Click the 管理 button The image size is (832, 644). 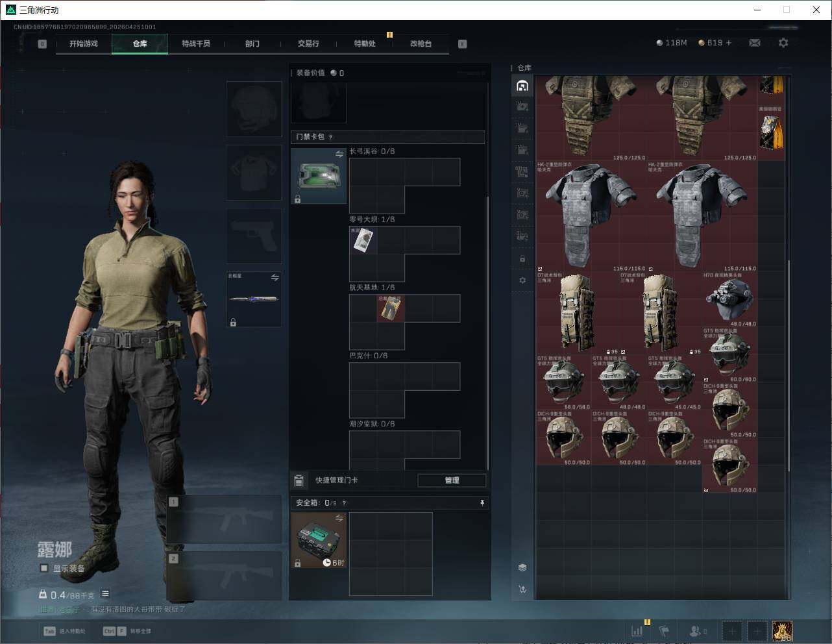click(x=452, y=480)
